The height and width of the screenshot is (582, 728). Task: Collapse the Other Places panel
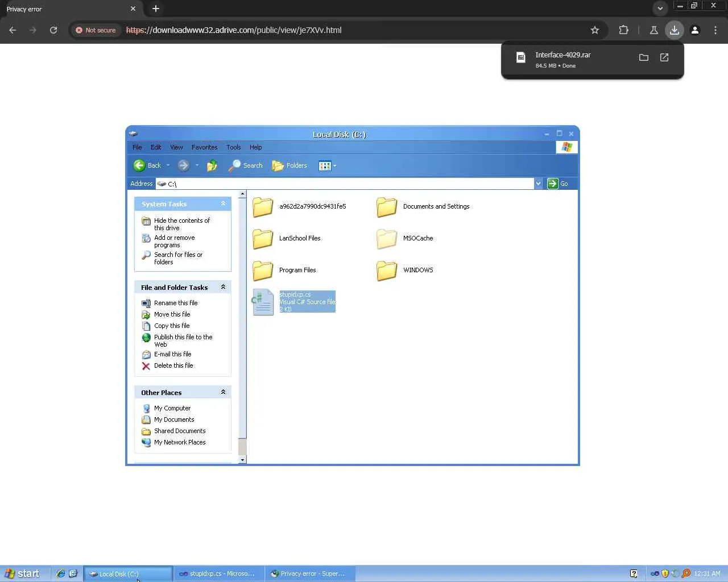point(223,392)
